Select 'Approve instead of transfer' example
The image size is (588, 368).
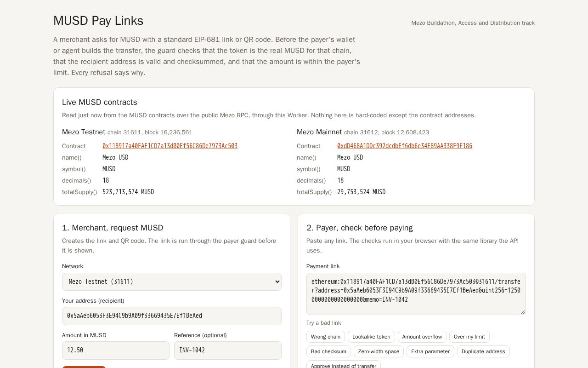(x=344, y=365)
